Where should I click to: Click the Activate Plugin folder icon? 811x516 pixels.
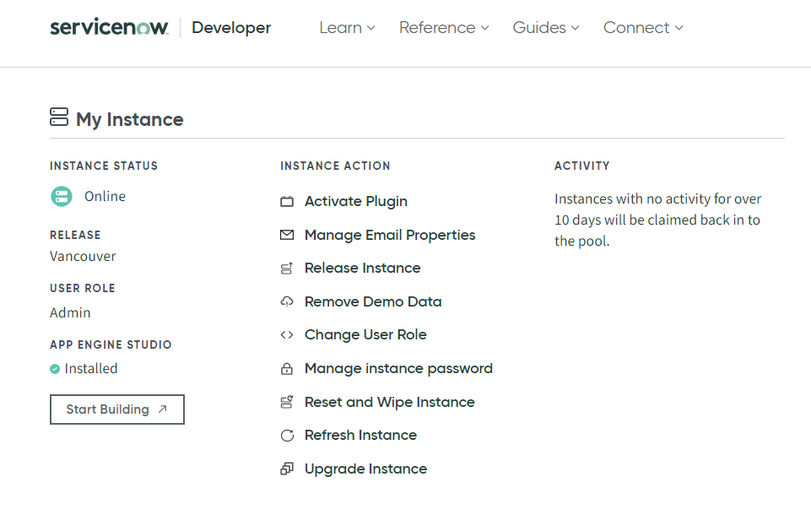coord(287,202)
